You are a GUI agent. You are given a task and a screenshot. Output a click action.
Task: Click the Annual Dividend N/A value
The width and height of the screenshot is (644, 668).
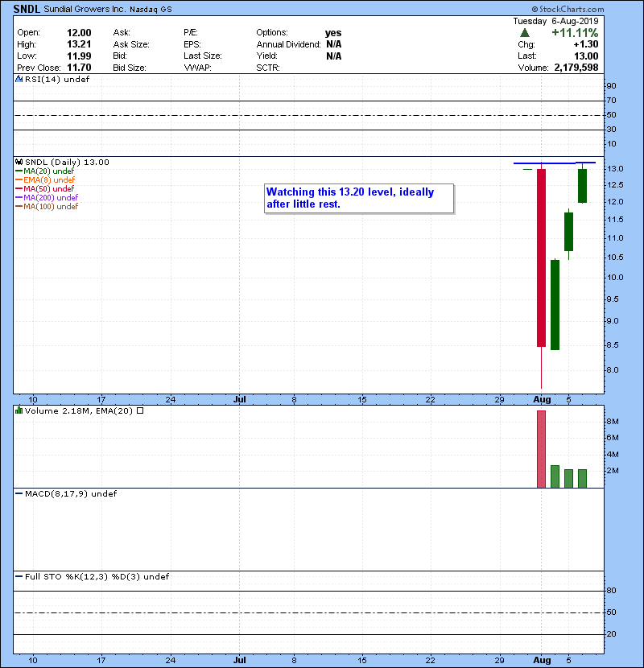(x=334, y=44)
